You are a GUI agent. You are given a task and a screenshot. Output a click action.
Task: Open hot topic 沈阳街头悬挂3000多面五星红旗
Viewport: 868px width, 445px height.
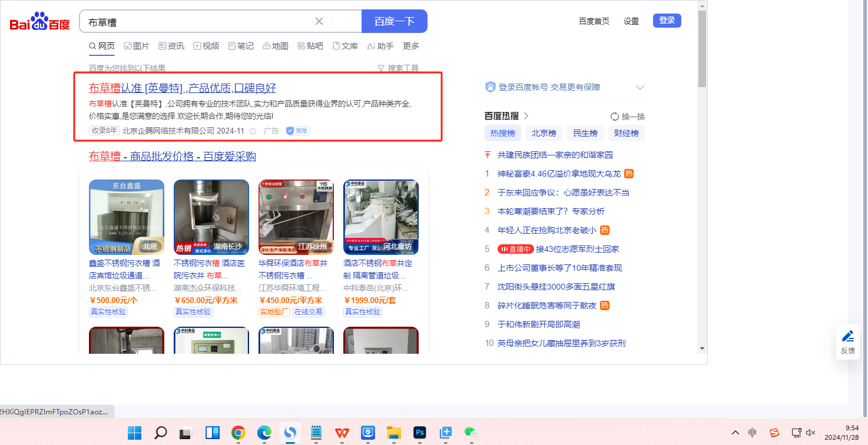(x=556, y=287)
